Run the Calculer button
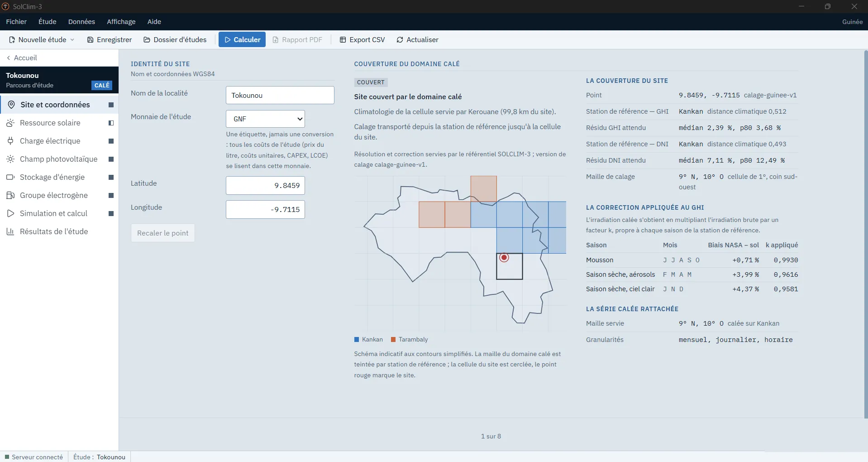The image size is (868, 462). (x=242, y=40)
